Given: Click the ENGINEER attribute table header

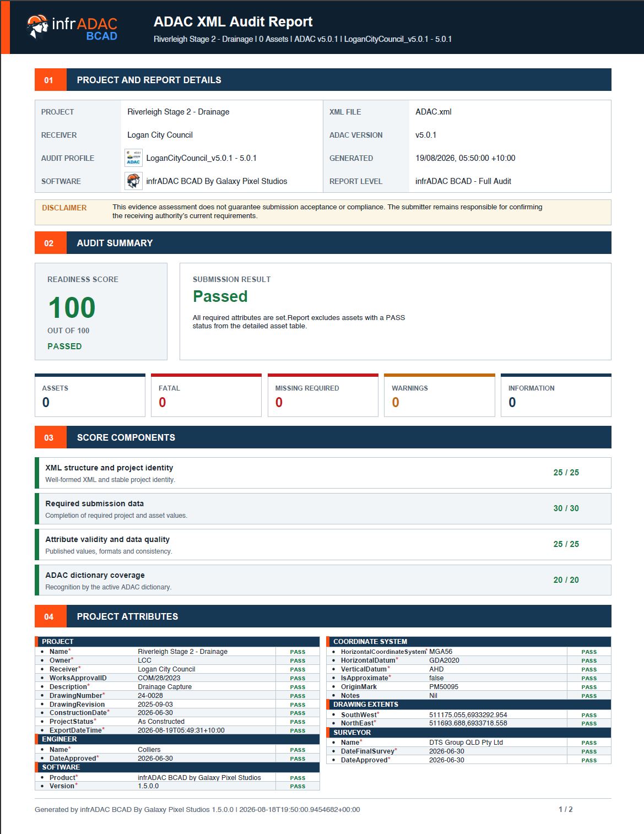Looking at the screenshot, I should coord(177,739).
